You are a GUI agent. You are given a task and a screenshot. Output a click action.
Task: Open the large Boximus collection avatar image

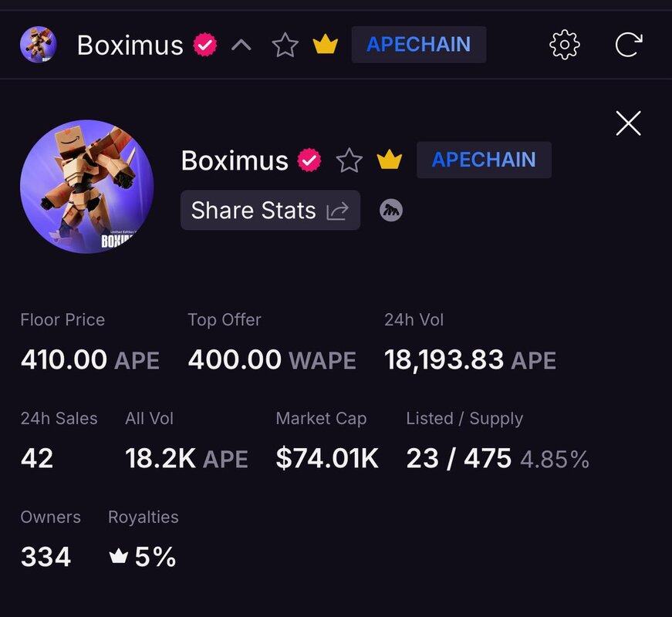click(x=86, y=186)
